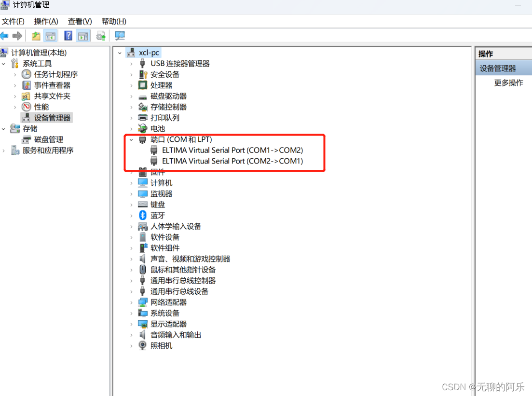Select 设备管理器 in the left tree
Viewport: 532px width, 396px height.
coord(52,118)
